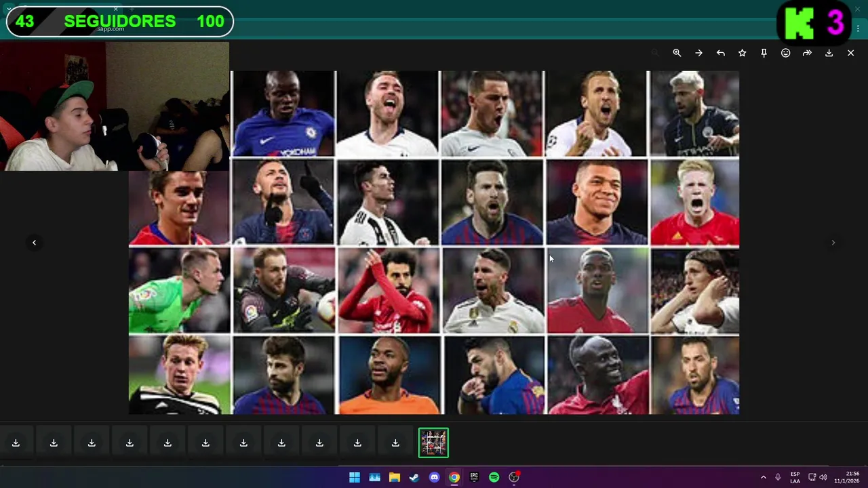This screenshot has width=868, height=488.
Task: Open Spotify from the taskbar
Action: 494,478
